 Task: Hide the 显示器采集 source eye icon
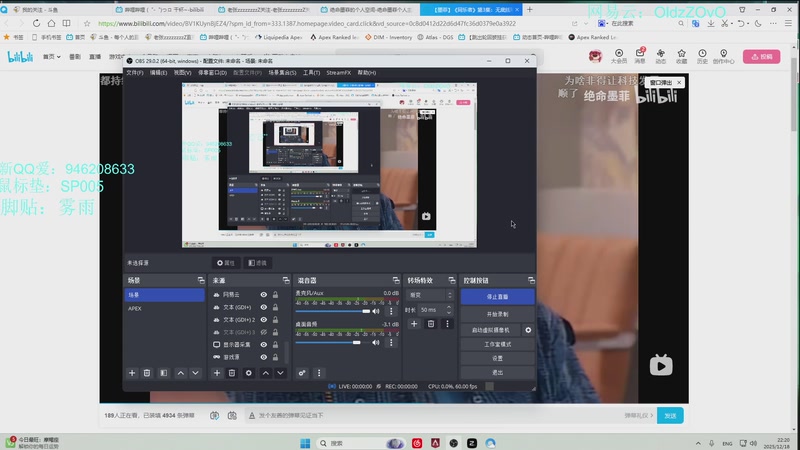coord(264,344)
